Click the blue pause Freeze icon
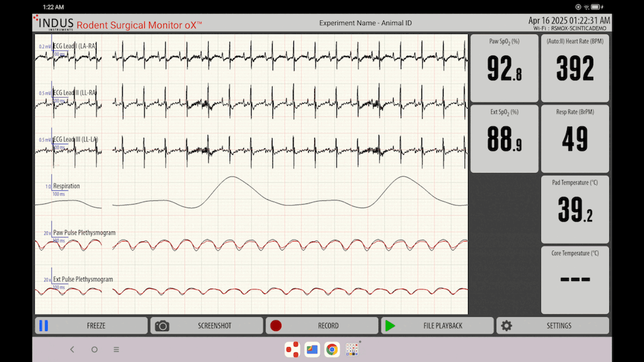Screen dimensions: 644x362 [44, 326]
